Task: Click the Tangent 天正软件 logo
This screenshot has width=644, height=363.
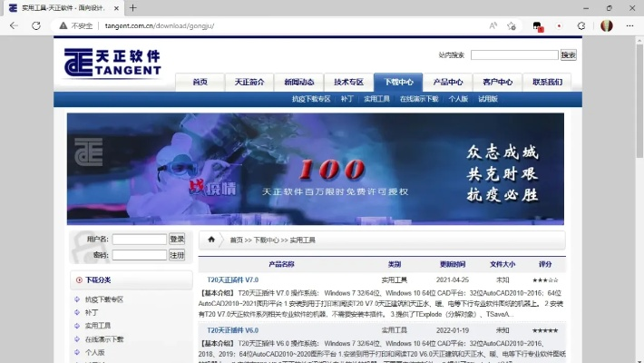Action: (x=112, y=63)
